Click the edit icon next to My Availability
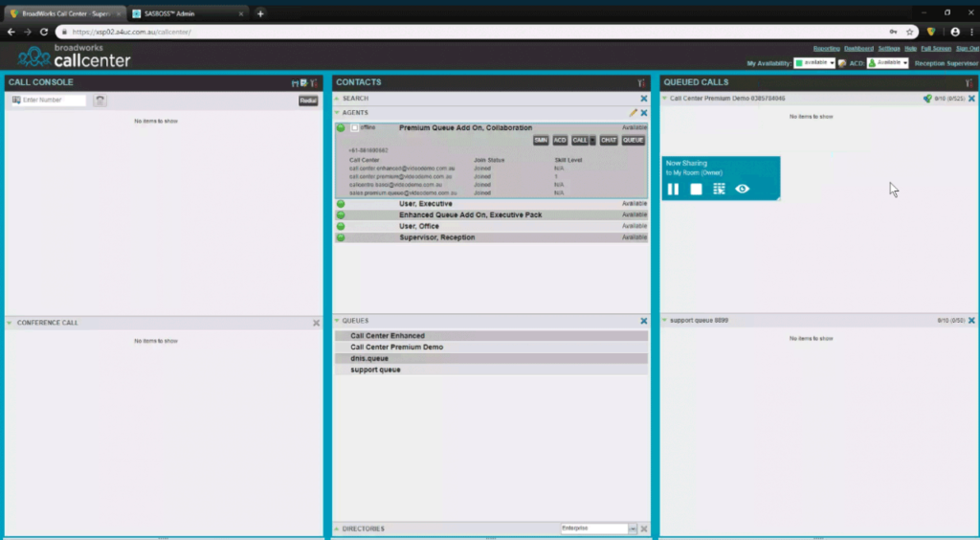 tap(842, 63)
